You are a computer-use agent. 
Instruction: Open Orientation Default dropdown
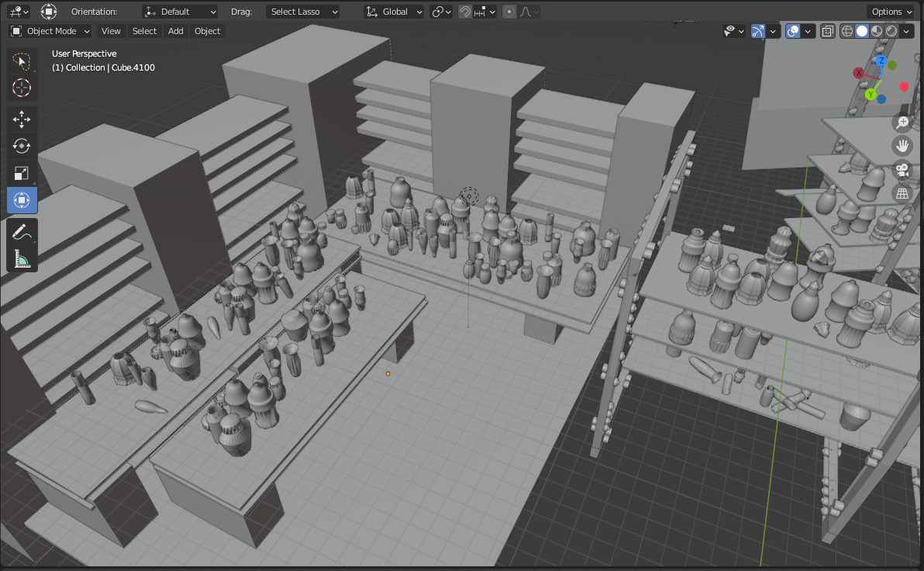tap(181, 12)
